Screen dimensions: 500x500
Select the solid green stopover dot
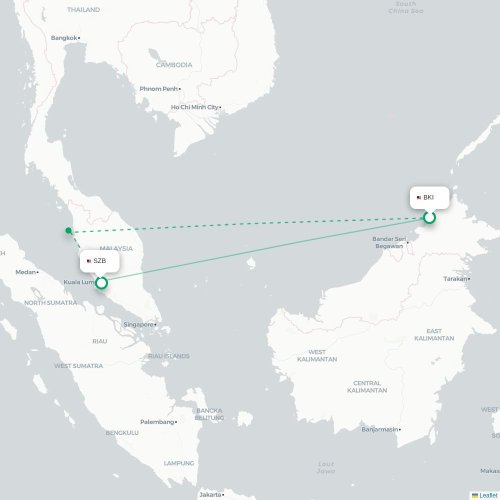click(69, 230)
